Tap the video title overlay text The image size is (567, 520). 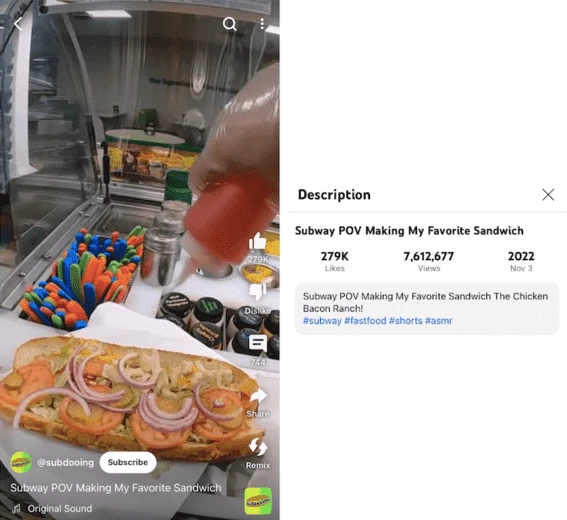(x=116, y=488)
